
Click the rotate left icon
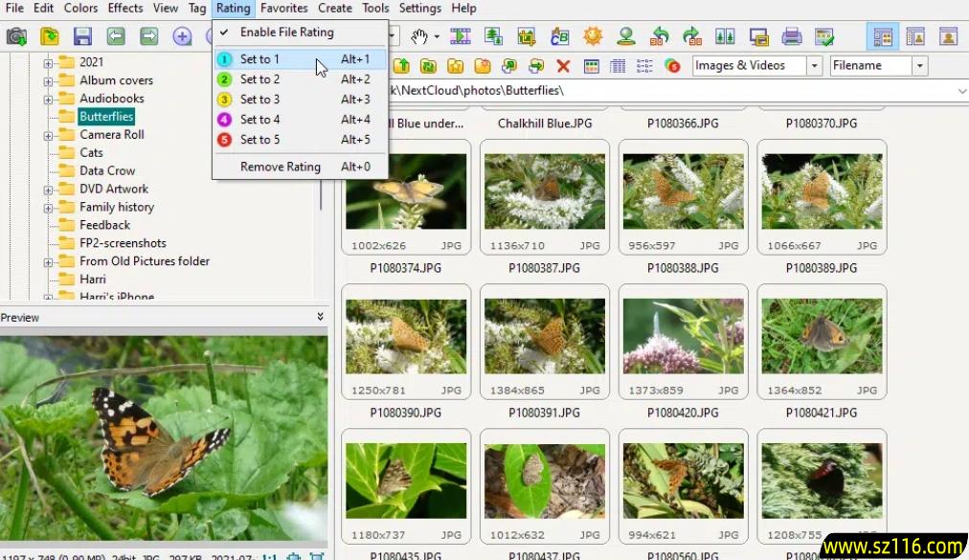coord(660,38)
